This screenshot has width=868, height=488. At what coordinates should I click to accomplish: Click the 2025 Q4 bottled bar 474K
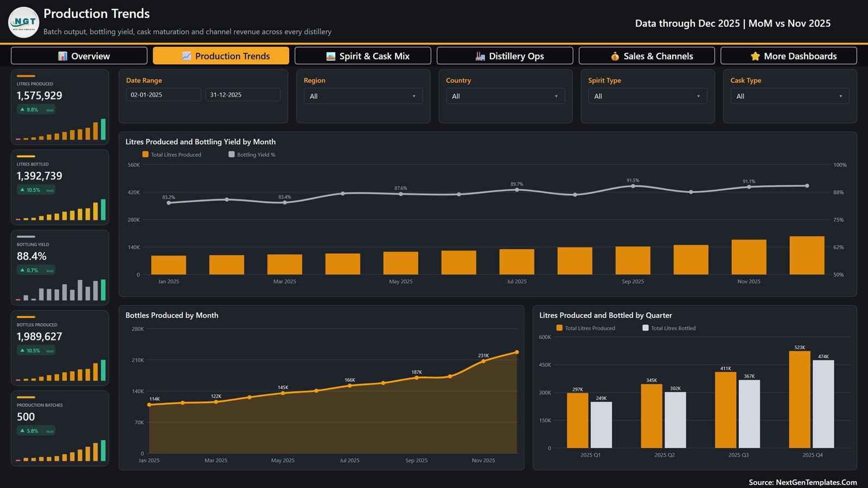click(824, 404)
